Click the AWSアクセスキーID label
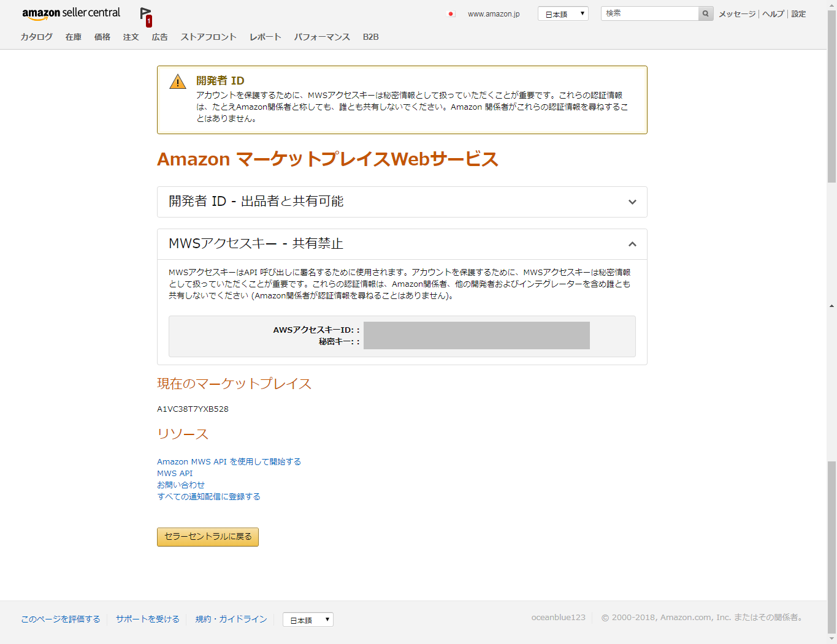 point(316,330)
